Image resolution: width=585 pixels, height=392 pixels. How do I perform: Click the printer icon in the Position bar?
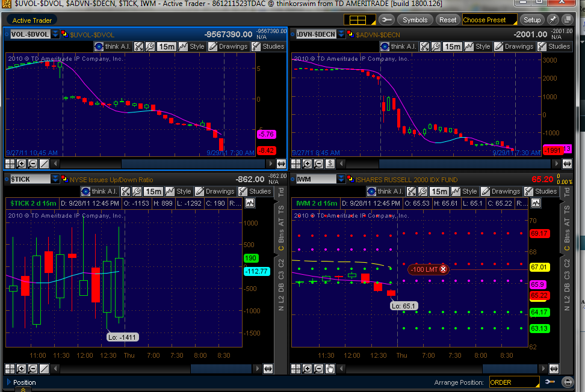568,382
